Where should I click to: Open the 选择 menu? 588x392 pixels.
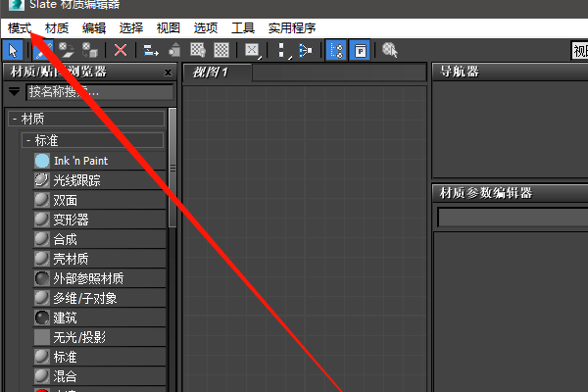(x=131, y=28)
